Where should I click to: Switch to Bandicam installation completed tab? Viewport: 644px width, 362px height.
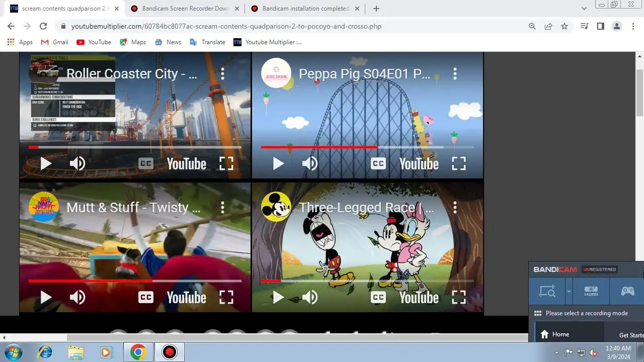pos(305,9)
